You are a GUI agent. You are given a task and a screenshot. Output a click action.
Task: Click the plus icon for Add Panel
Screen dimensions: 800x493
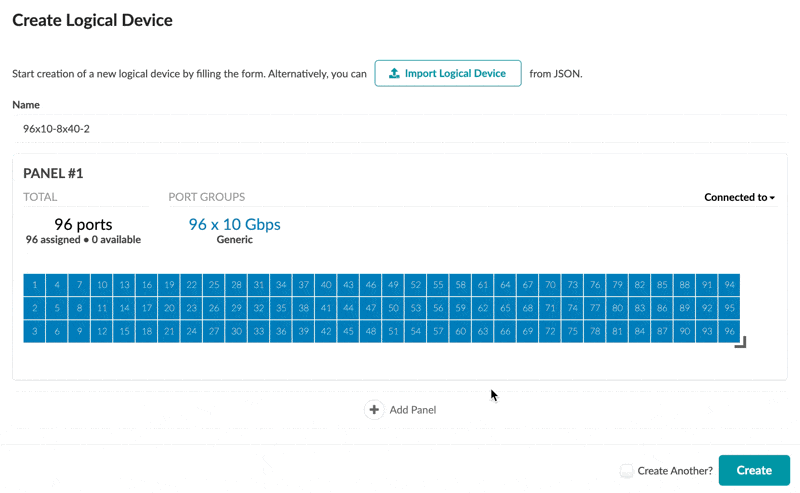[x=374, y=410]
